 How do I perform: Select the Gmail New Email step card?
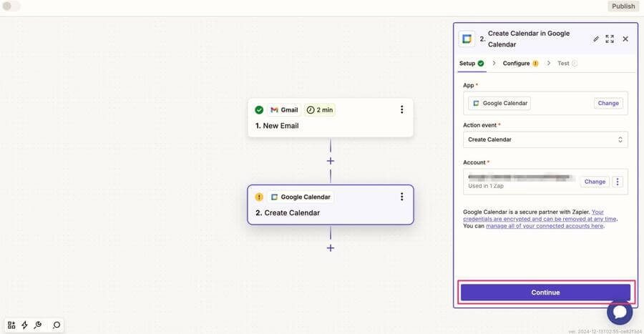tap(330, 118)
